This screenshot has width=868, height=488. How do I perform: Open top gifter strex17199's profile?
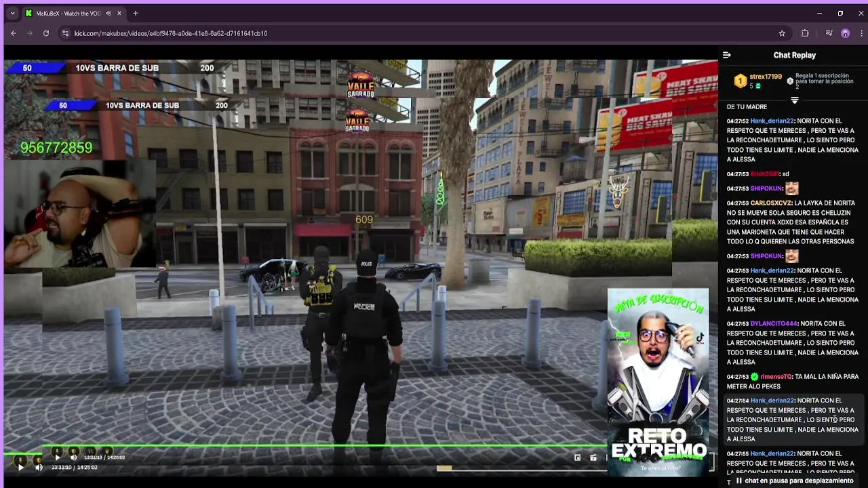(766, 77)
